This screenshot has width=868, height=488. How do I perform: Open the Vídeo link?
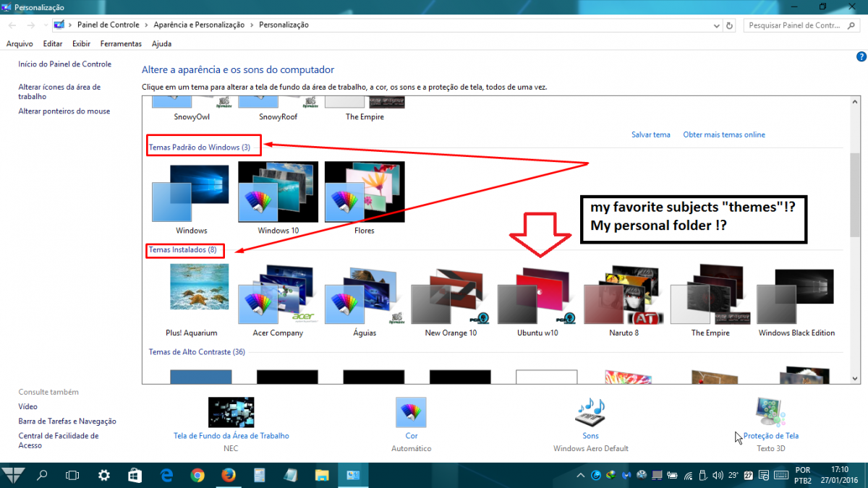(x=28, y=406)
